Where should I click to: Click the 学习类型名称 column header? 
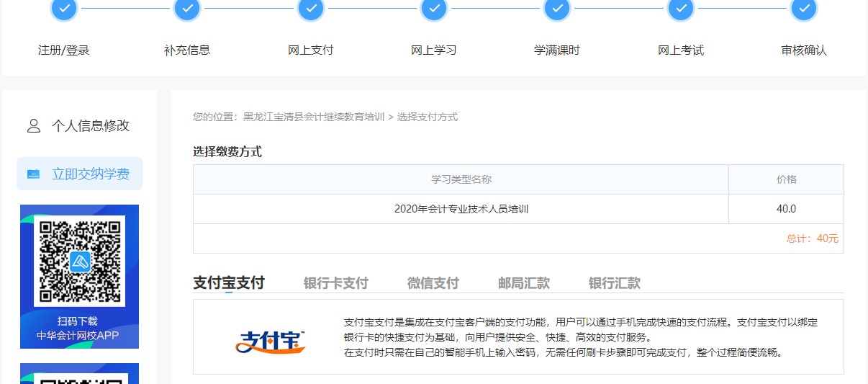click(x=461, y=179)
